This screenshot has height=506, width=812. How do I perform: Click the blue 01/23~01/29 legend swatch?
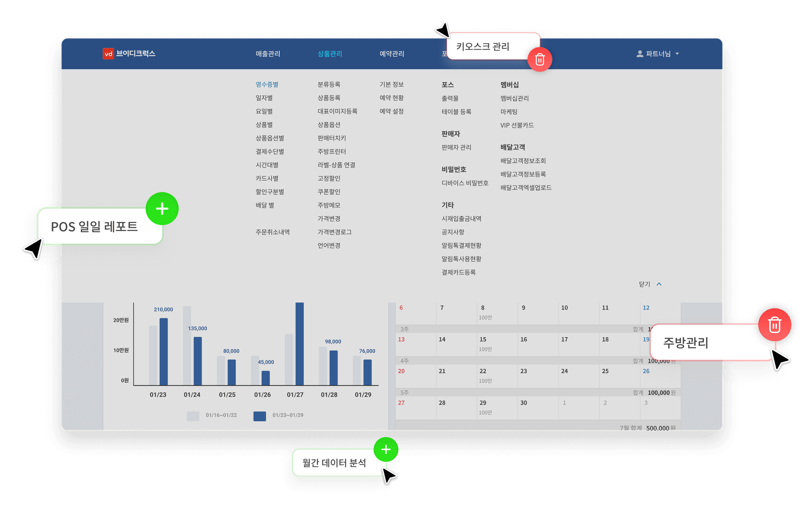pos(259,416)
